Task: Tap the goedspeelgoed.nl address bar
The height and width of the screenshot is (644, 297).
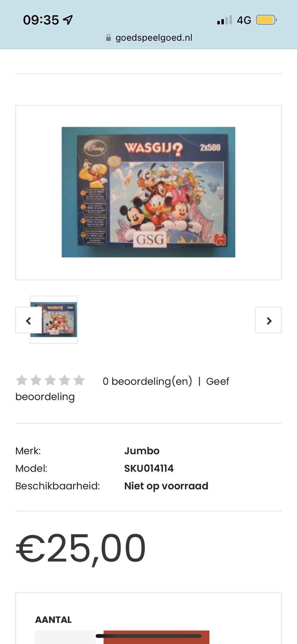Action: tap(148, 38)
